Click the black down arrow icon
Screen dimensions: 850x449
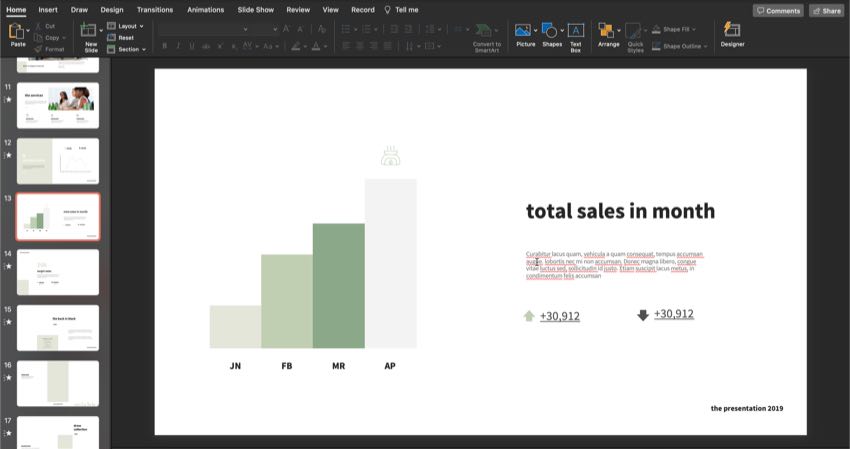[x=643, y=315]
